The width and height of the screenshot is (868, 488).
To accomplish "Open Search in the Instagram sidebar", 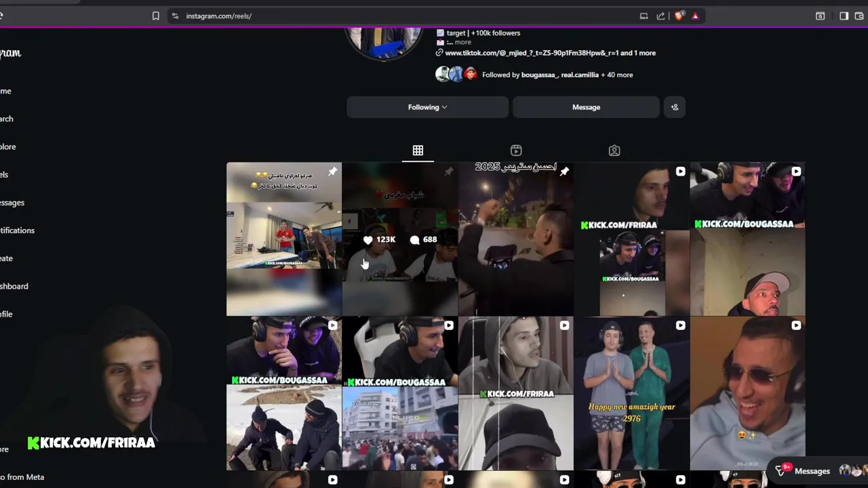I will 7,119.
